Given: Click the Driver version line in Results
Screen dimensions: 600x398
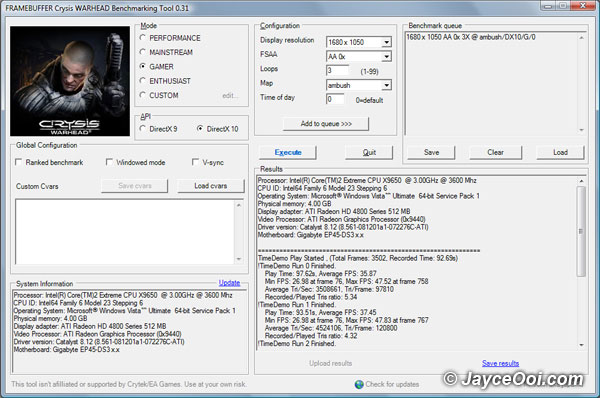Looking at the screenshot, I should 343,227.
